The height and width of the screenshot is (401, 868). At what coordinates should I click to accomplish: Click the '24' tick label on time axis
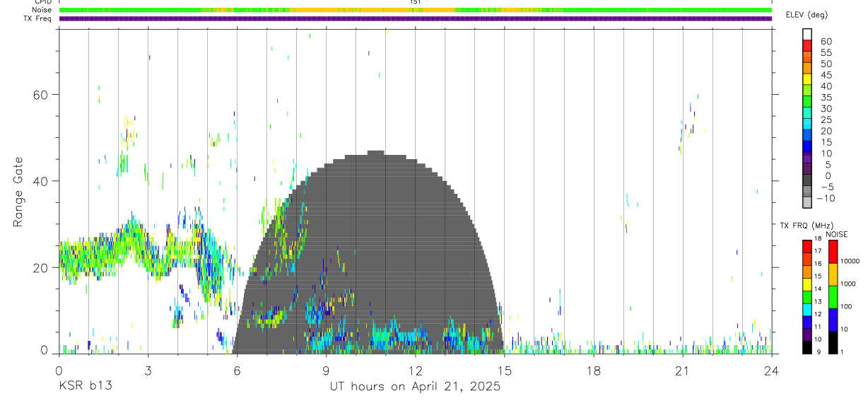[771, 371]
